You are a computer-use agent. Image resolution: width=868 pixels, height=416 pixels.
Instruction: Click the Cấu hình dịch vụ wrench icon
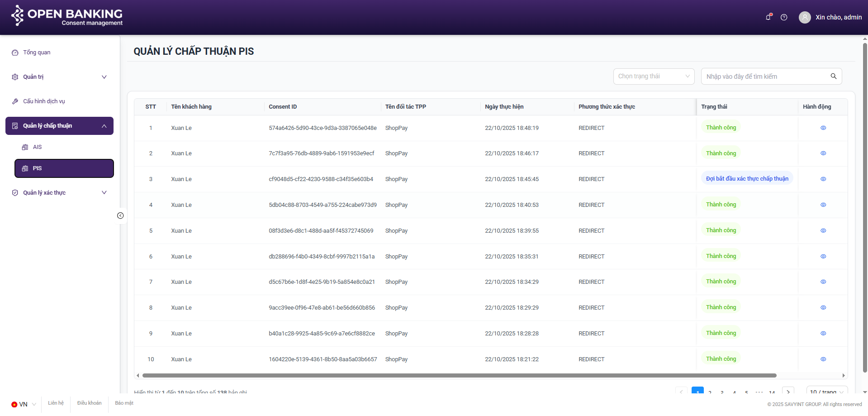(x=15, y=101)
